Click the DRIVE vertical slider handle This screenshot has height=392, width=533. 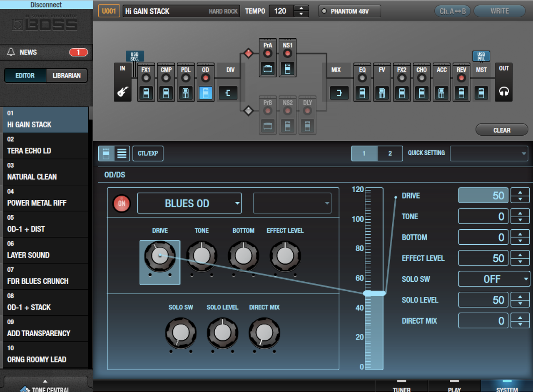tap(374, 293)
